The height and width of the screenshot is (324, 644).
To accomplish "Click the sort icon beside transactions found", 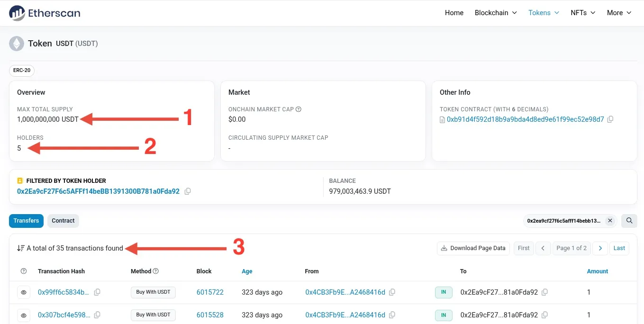I will pyautogui.click(x=21, y=248).
